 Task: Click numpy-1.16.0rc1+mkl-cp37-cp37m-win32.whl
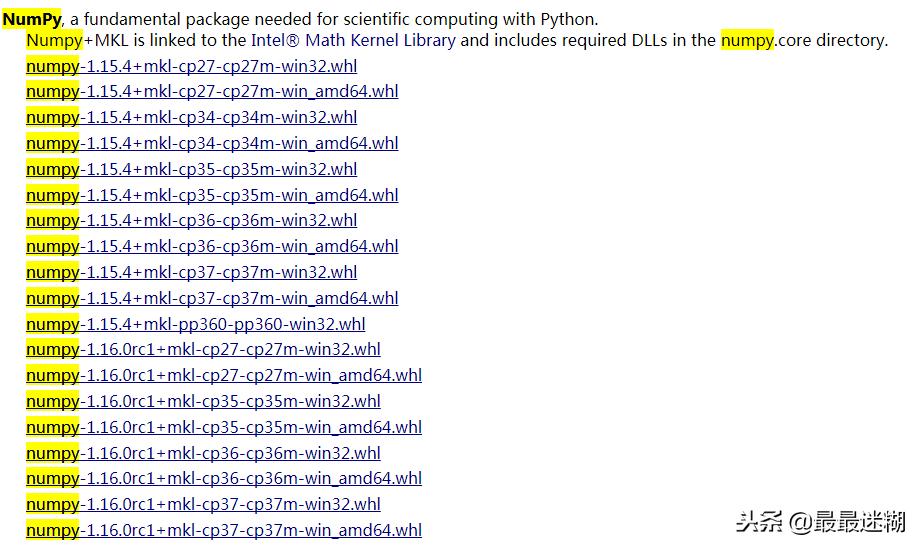pyautogui.click(x=203, y=504)
